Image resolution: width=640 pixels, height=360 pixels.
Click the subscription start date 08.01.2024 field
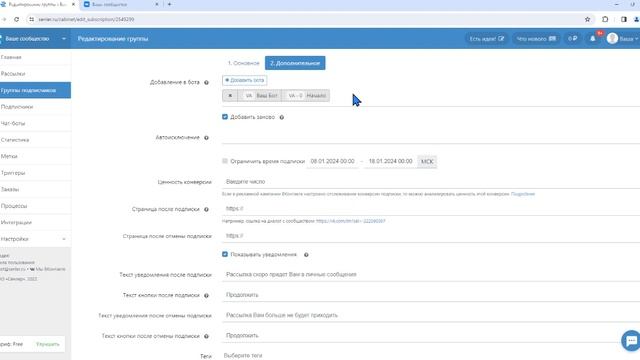click(x=333, y=161)
